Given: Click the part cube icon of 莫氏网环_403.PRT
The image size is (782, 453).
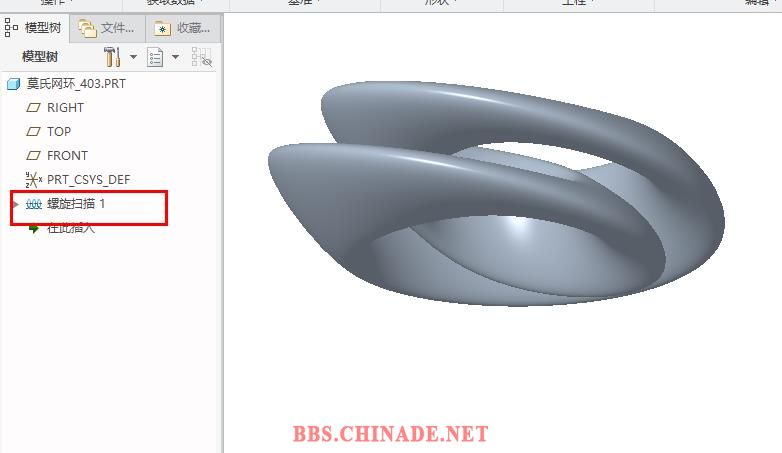Looking at the screenshot, I should (x=13, y=84).
